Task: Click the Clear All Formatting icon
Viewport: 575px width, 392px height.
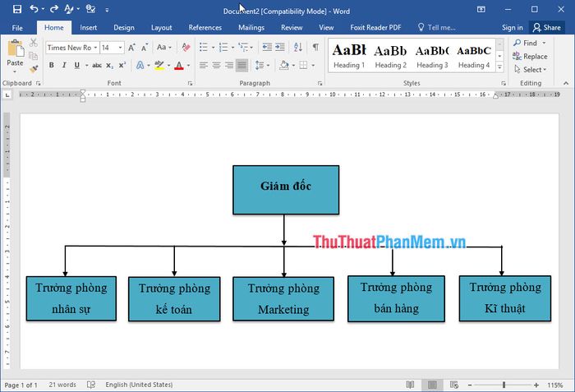Action: point(185,48)
